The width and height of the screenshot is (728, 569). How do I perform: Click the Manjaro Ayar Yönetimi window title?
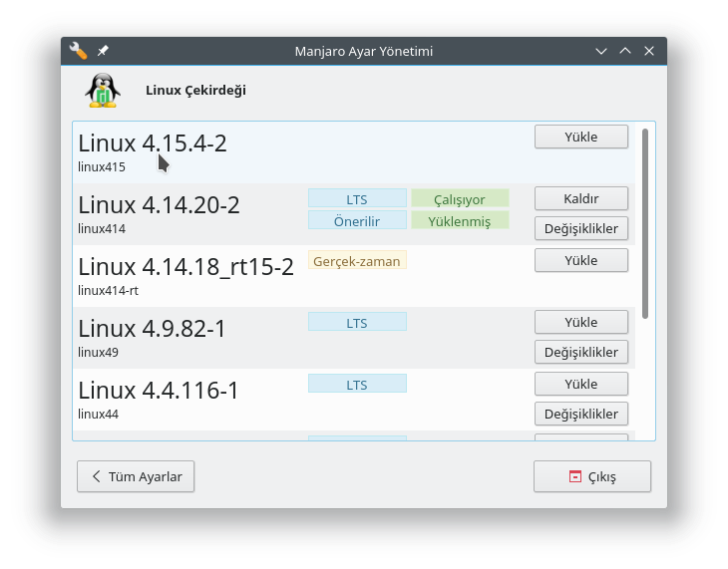[364, 51]
